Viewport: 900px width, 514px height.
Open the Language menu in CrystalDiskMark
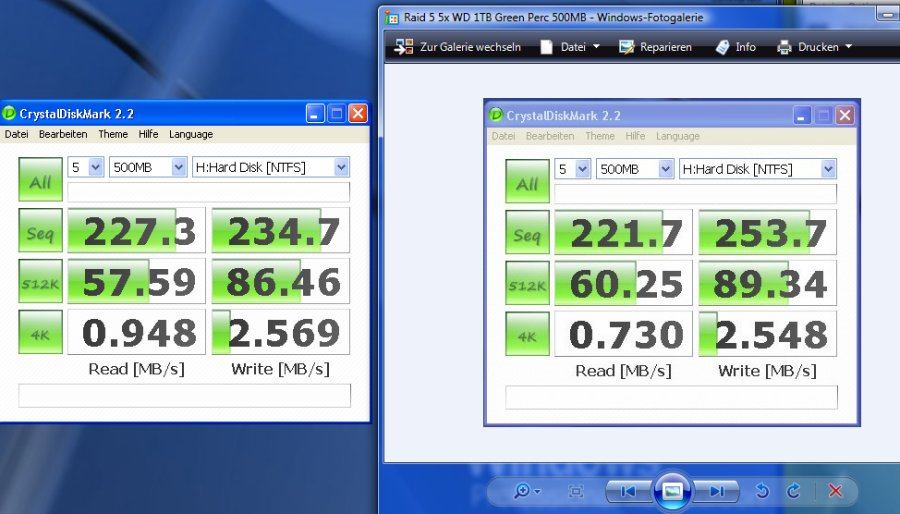191,134
